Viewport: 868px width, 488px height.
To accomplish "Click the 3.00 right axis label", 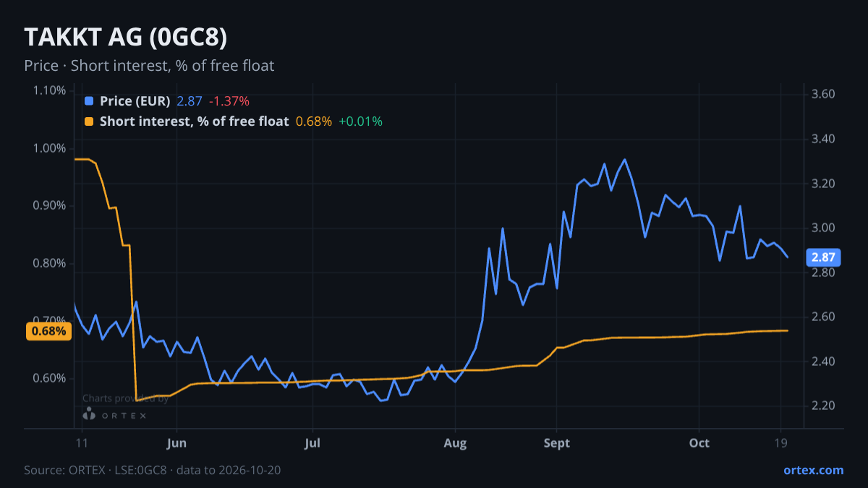I will (x=824, y=228).
